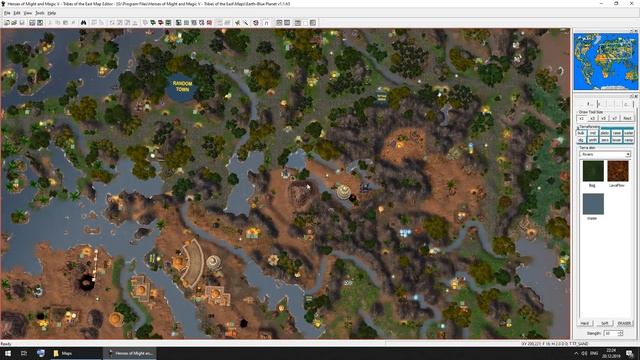Set draw tool size to x3
This screenshot has width=640, height=360.
point(593,118)
